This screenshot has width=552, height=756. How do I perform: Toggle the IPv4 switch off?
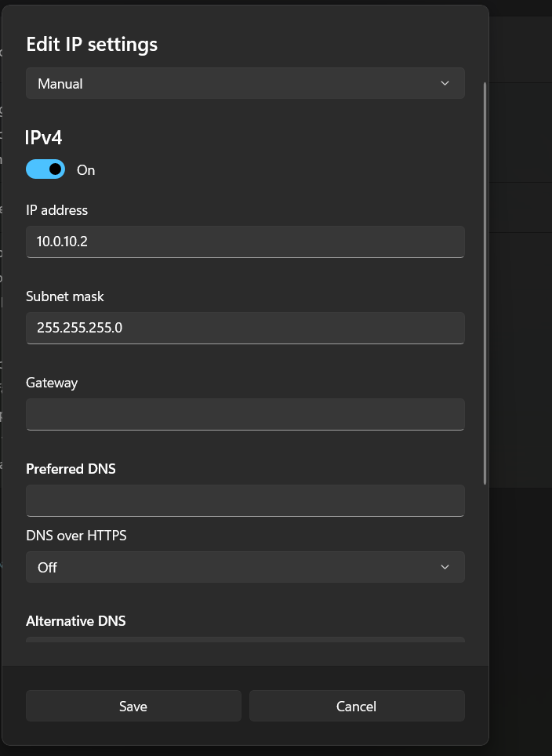coord(45,169)
